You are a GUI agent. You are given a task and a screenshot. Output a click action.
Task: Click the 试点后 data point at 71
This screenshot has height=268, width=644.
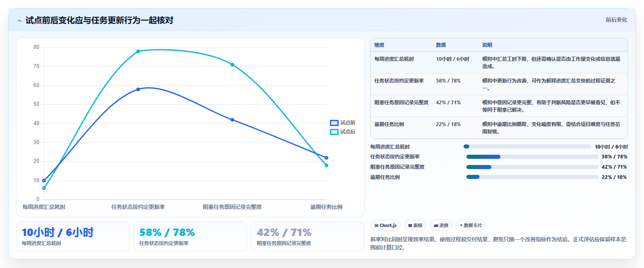(232, 64)
